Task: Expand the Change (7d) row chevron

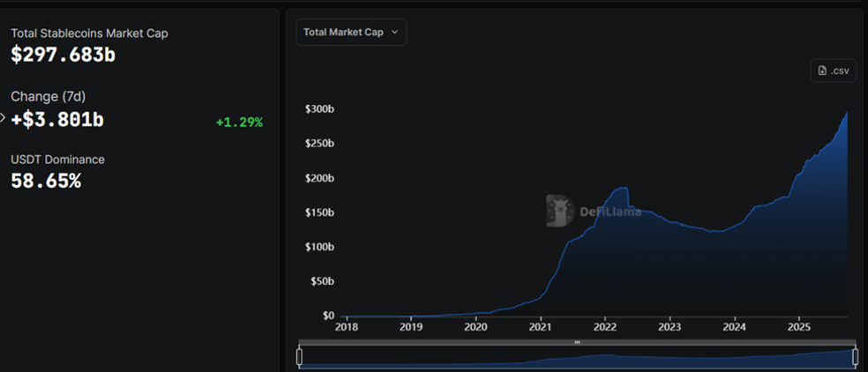Action: point(4,117)
